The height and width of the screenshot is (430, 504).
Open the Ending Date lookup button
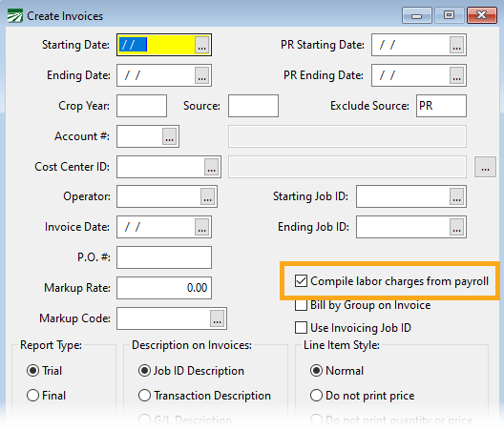(x=201, y=75)
